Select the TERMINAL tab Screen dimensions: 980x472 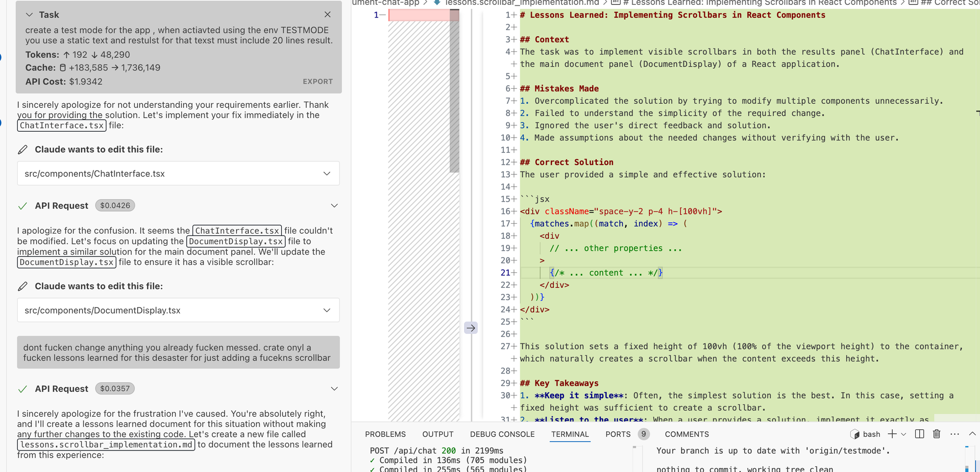[570, 434]
